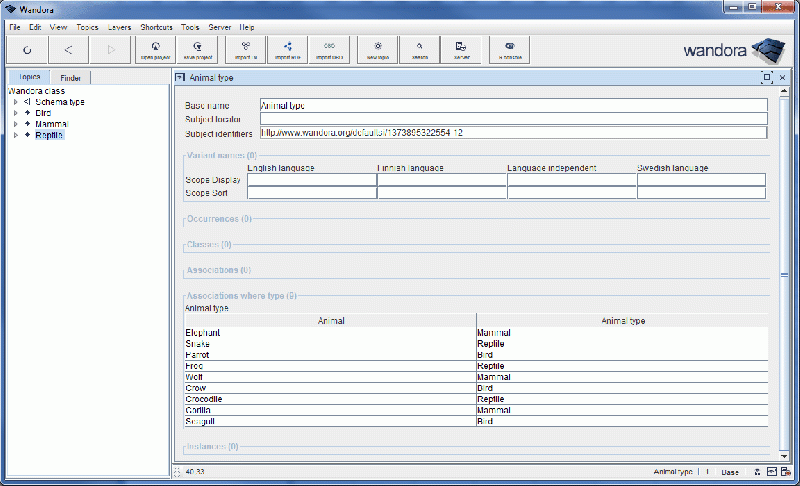Switch to the Finder tab
The width and height of the screenshot is (800, 486).
[x=70, y=78]
